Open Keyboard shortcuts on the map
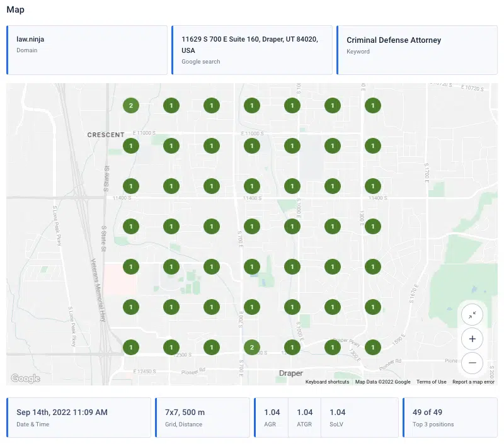Viewport: 504px width, 444px height. pos(327,382)
